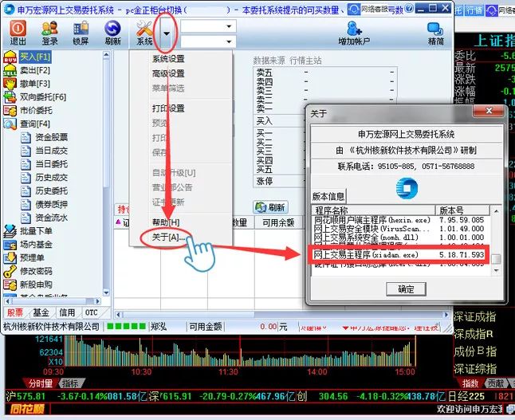Switch to 精简 simplified mode icon
The image size is (515, 420).
click(x=435, y=33)
